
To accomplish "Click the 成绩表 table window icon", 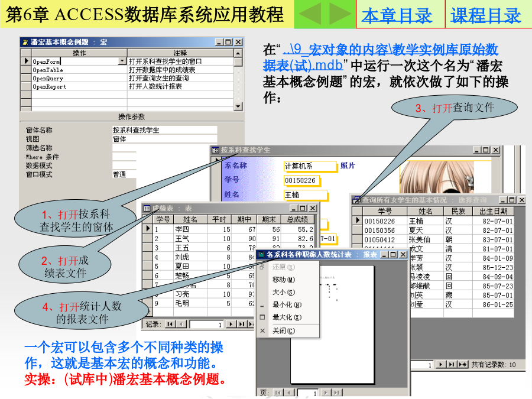I will point(147,208).
